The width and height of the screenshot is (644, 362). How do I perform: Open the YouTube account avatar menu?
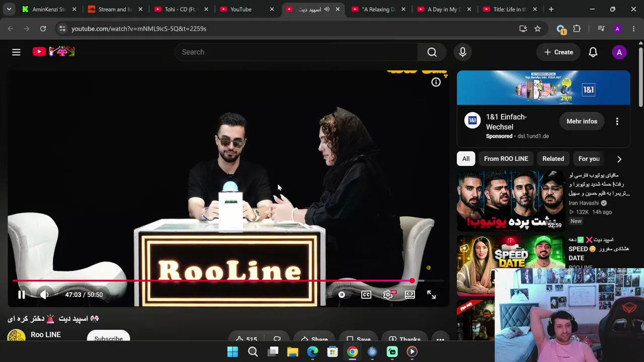tap(619, 52)
